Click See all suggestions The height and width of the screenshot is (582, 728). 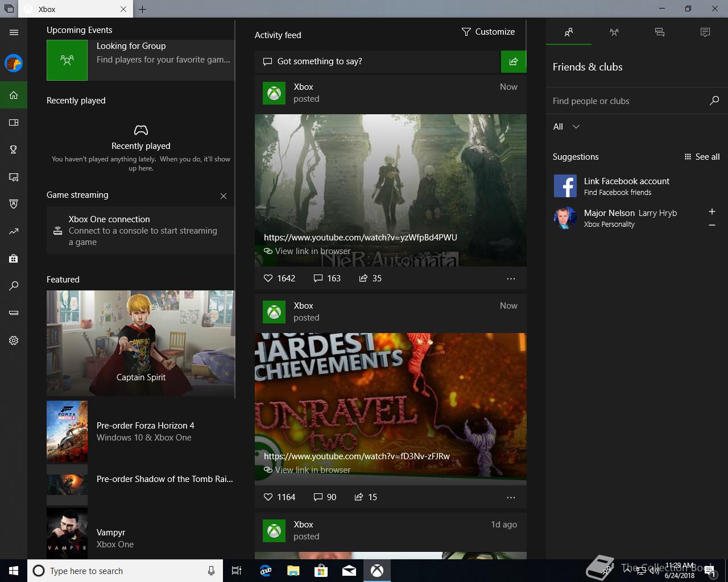pyautogui.click(x=702, y=157)
